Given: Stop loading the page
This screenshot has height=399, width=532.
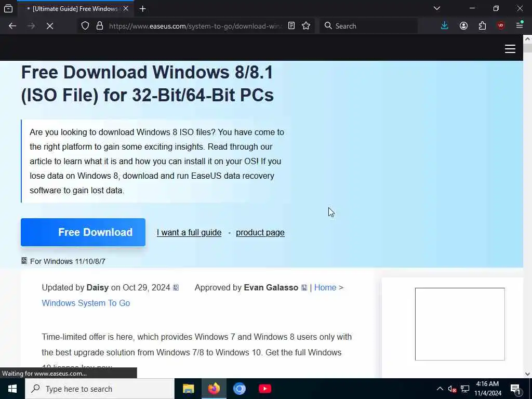Looking at the screenshot, I should 49,26.
